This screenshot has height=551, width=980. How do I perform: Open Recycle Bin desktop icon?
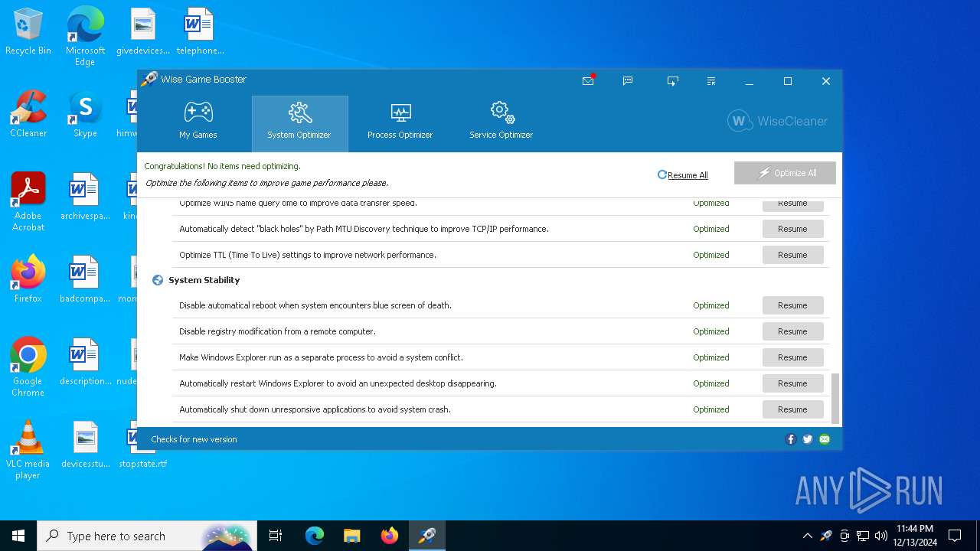(x=28, y=32)
